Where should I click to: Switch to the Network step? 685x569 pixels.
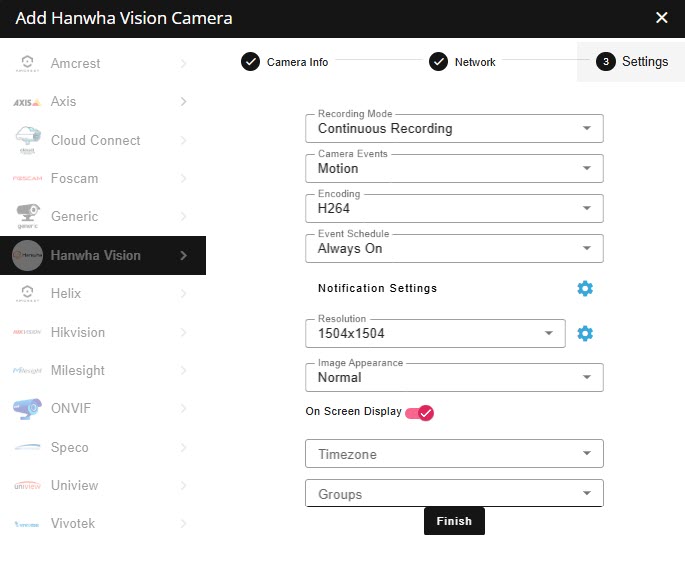click(x=463, y=62)
